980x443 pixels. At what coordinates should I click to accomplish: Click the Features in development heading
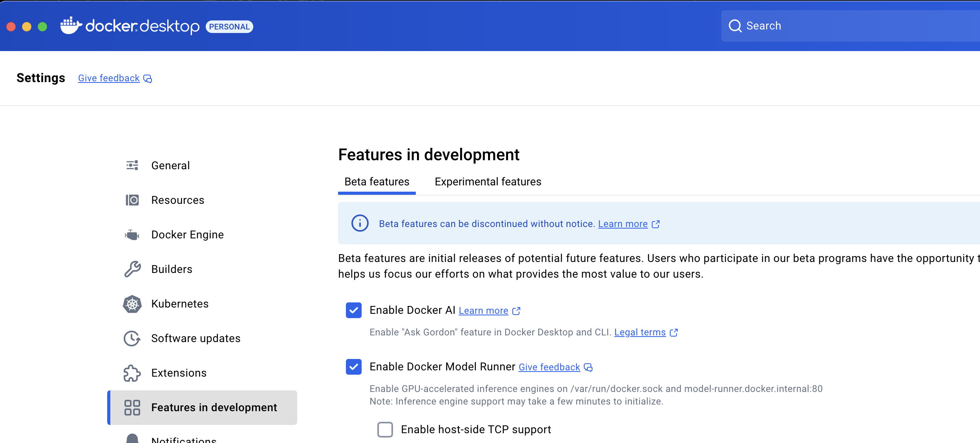(429, 155)
